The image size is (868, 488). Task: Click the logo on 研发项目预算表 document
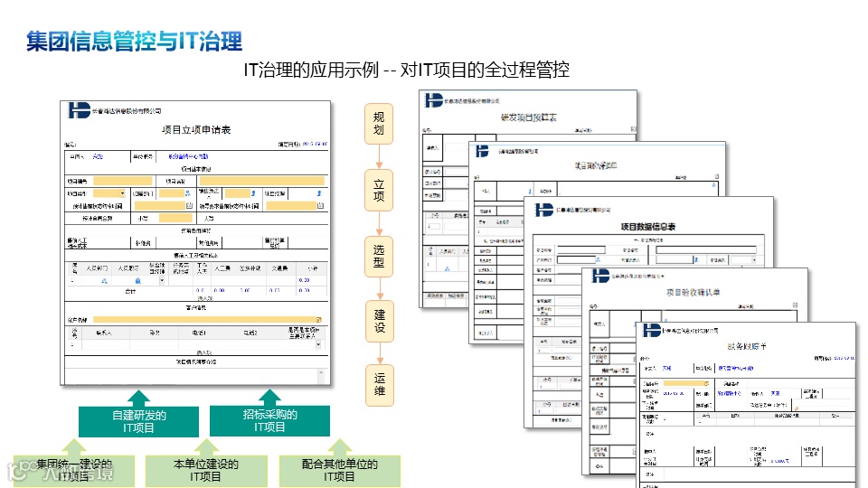coord(433,100)
